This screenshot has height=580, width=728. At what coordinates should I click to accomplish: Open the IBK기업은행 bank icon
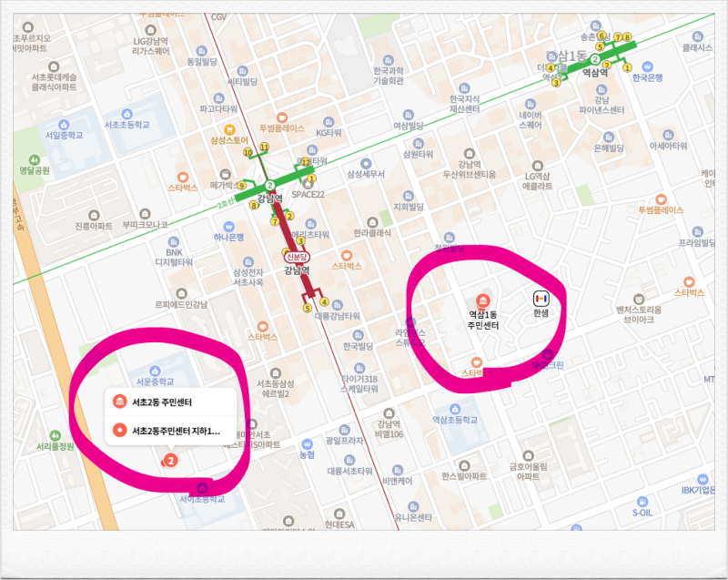coord(703,480)
